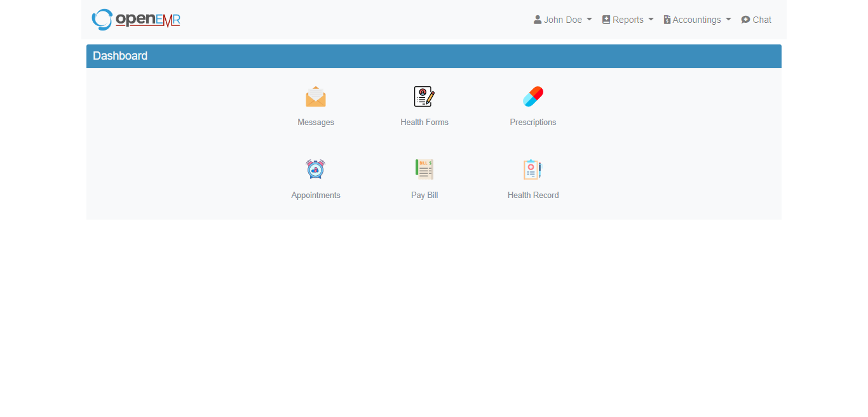Expand the Reports dropdown arrow
Viewport: 868px width, 417px height.
651,20
